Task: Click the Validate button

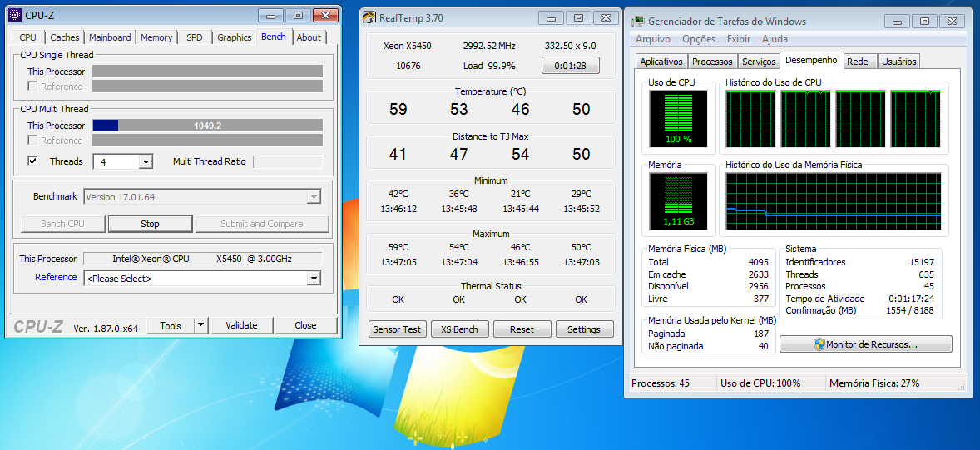Action: tap(242, 325)
